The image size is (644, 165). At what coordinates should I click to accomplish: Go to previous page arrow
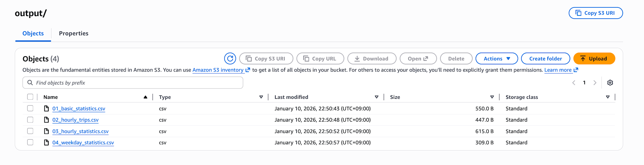coord(574,83)
